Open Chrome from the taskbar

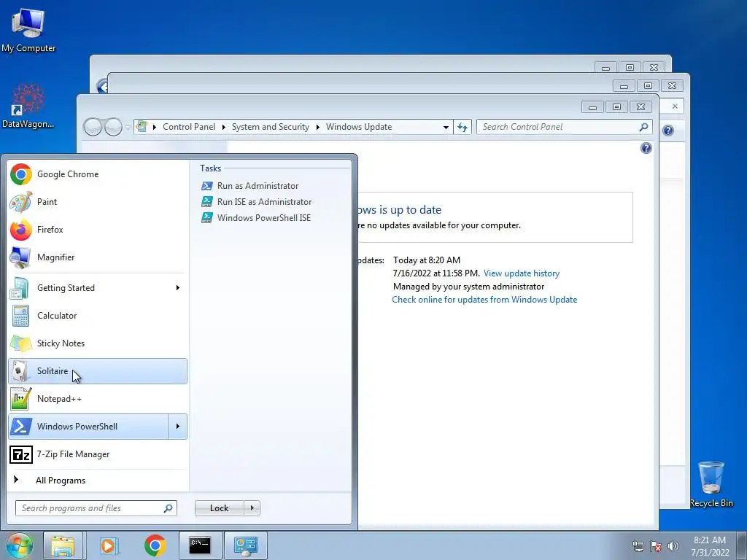155,545
